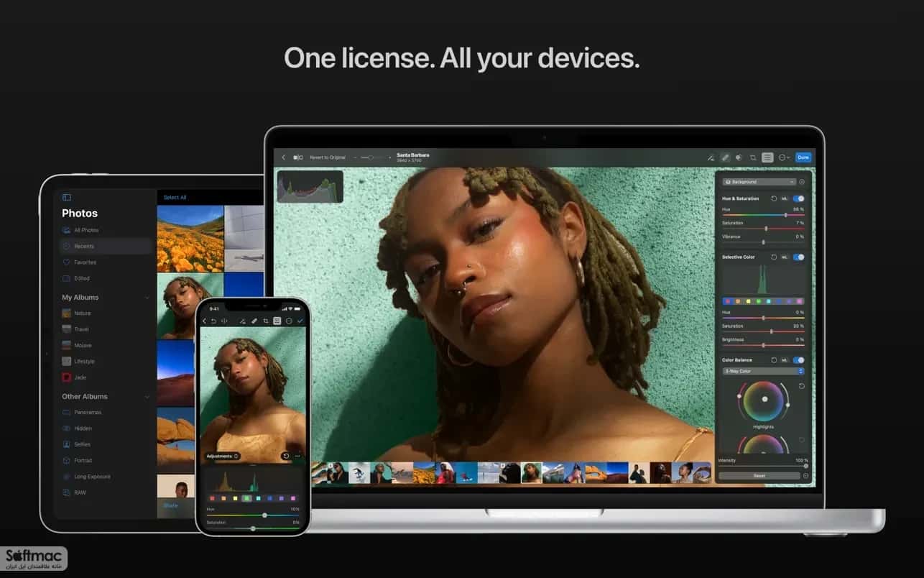This screenshot has height=578, width=924.
Task: Tap the undo icon on the iPhone toolbar
Action: click(213, 321)
